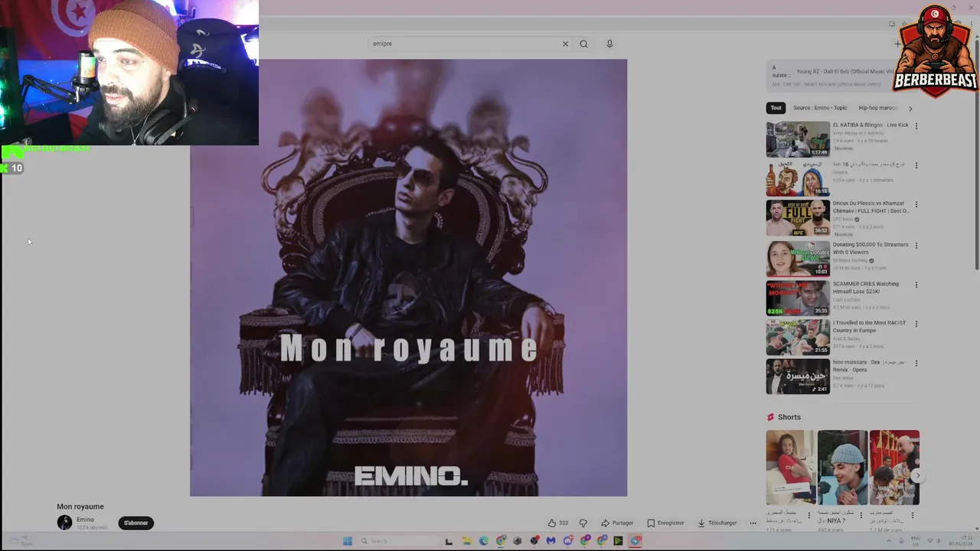The height and width of the screenshot is (551, 980).
Task: Select the 'Hip-hop maroc...' chip
Action: [x=877, y=108]
